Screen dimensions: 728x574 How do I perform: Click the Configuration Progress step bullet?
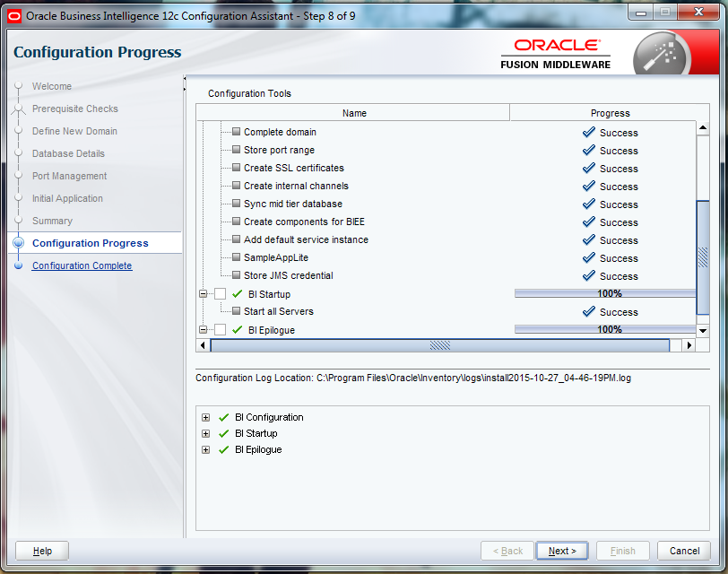click(x=19, y=243)
